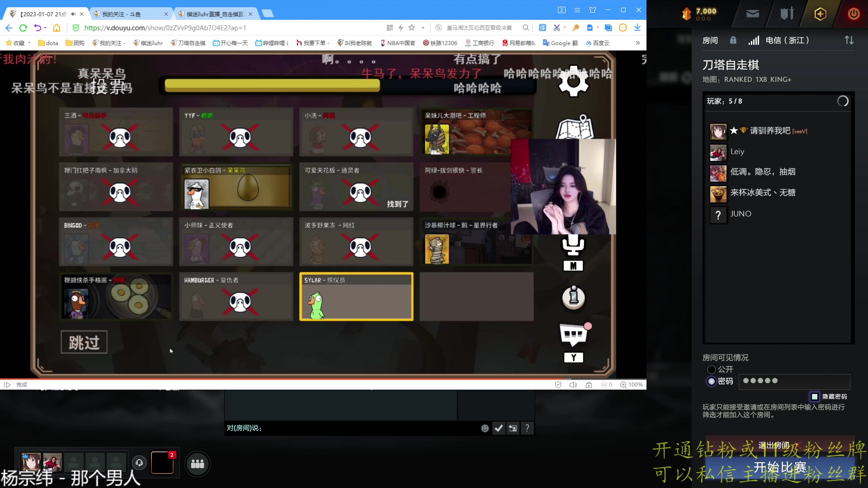Viewport: 868px width, 488px height.
Task: Expand the bookmarks bar overflow chevron
Action: tap(637, 43)
